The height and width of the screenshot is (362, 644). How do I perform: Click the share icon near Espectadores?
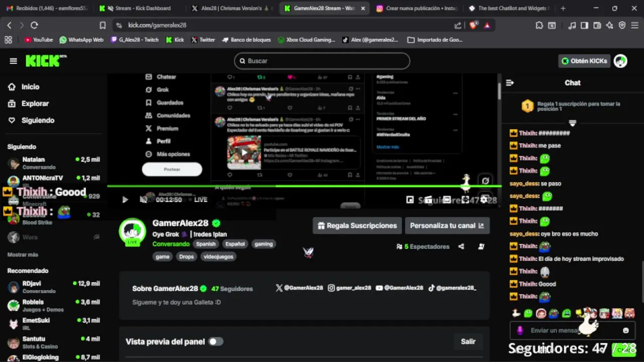[461, 246]
